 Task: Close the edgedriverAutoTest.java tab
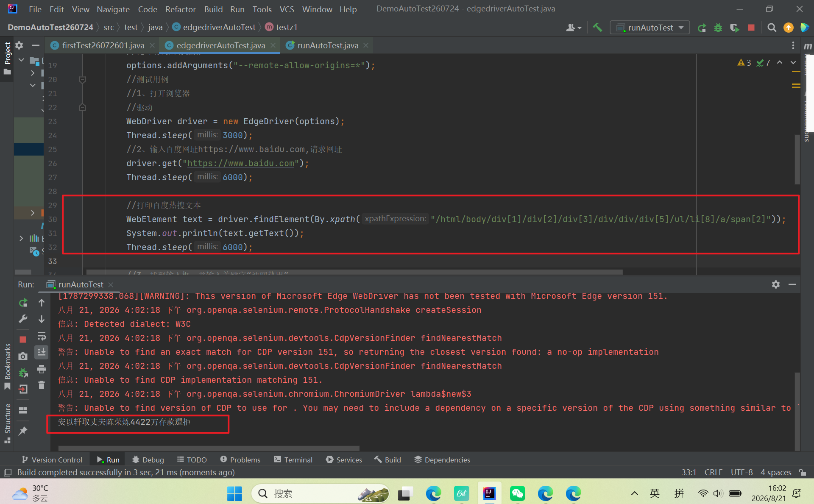click(x=273, y=45)
